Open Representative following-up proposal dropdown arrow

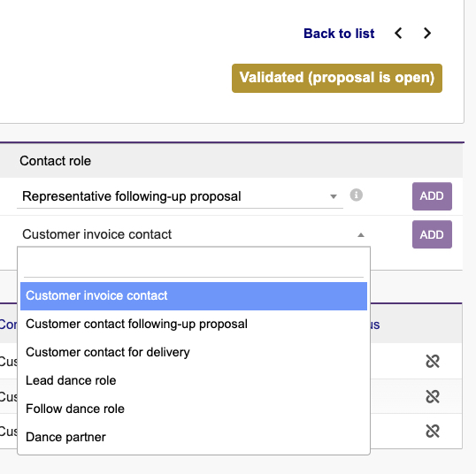coord(334,196)
